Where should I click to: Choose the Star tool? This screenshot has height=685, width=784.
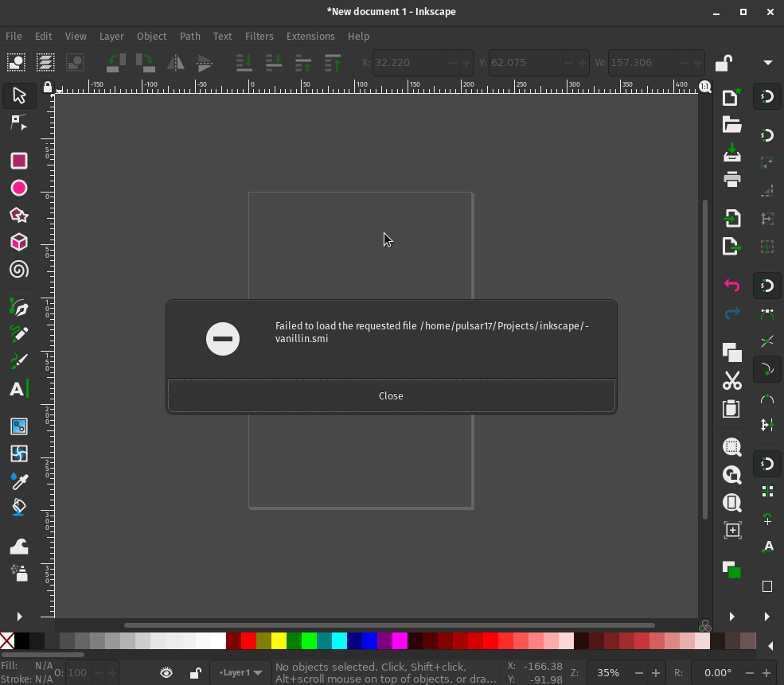tap(18, 215)
